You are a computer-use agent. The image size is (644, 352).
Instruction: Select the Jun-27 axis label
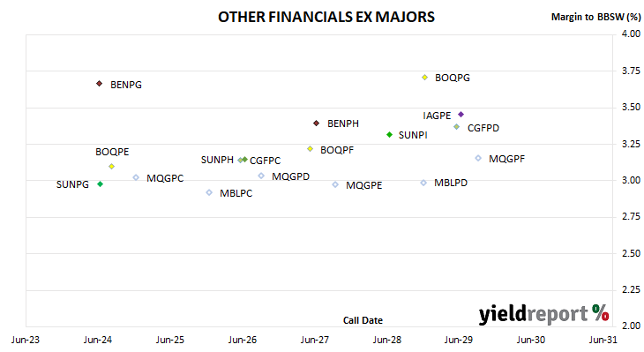tap(315, 340)
